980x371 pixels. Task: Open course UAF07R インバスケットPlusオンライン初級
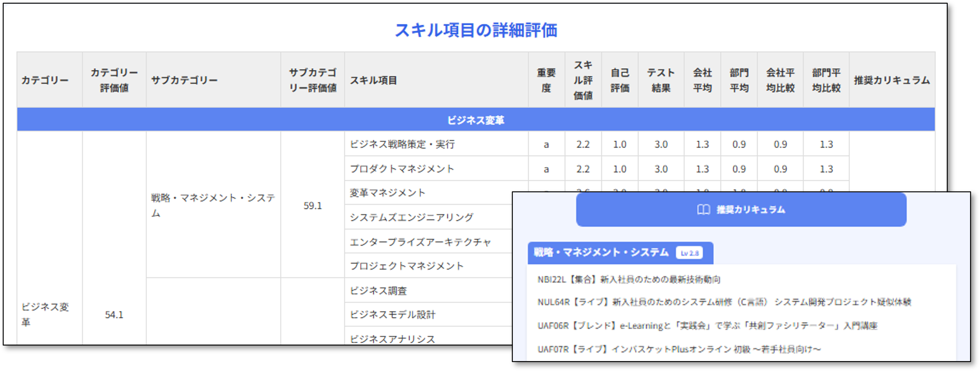(x=679, y=349)
